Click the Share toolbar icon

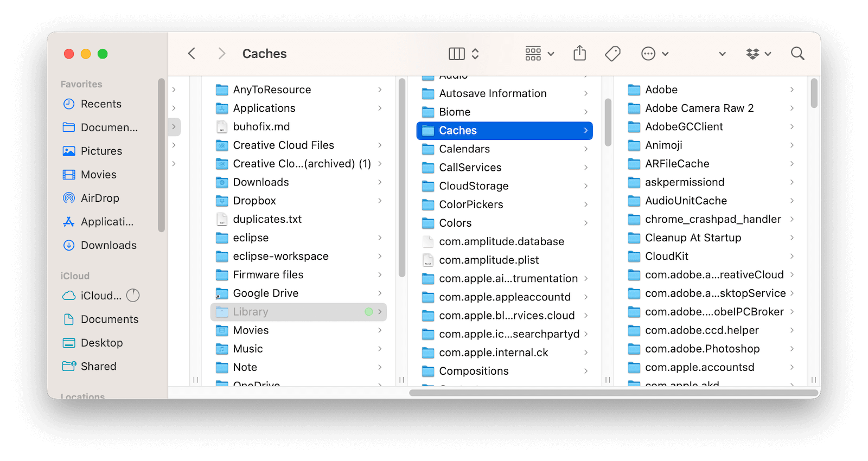(x=580, y=53)
